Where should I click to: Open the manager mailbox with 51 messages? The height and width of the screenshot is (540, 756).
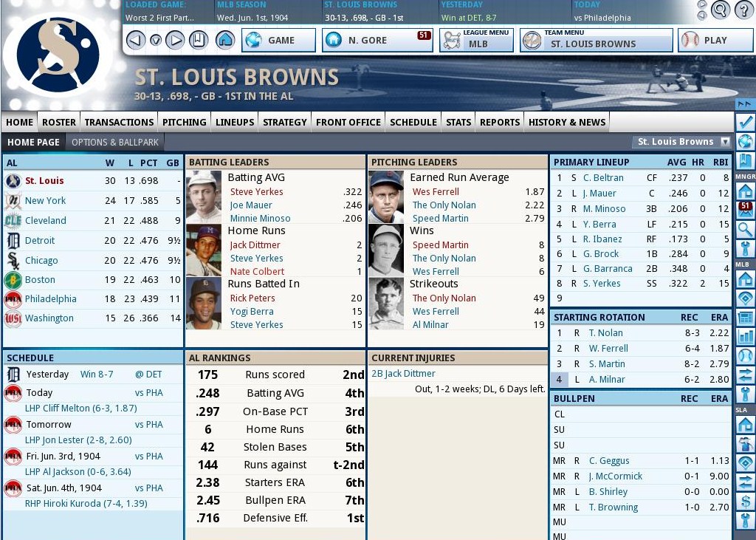pos(746,210)
